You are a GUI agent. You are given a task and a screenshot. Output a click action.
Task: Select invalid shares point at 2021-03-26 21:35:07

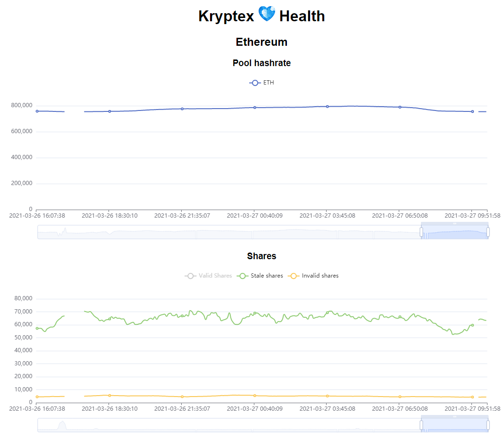coord(182,397)
